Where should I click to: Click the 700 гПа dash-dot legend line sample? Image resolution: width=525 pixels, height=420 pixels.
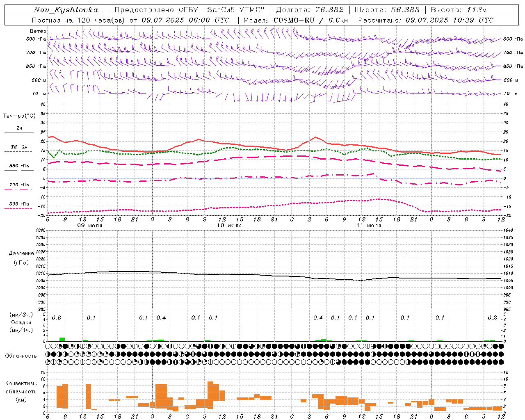pos(18,189)
